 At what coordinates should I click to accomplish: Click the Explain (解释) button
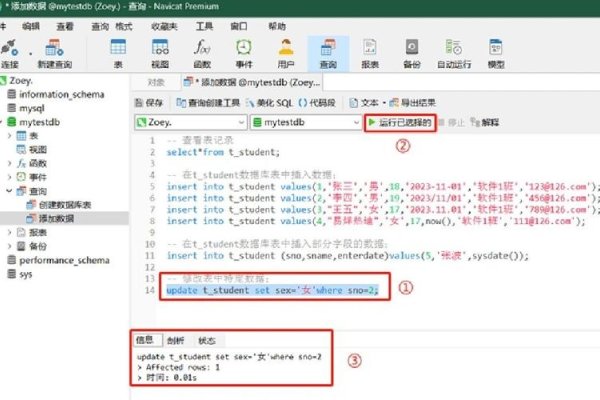click(485, 122)
